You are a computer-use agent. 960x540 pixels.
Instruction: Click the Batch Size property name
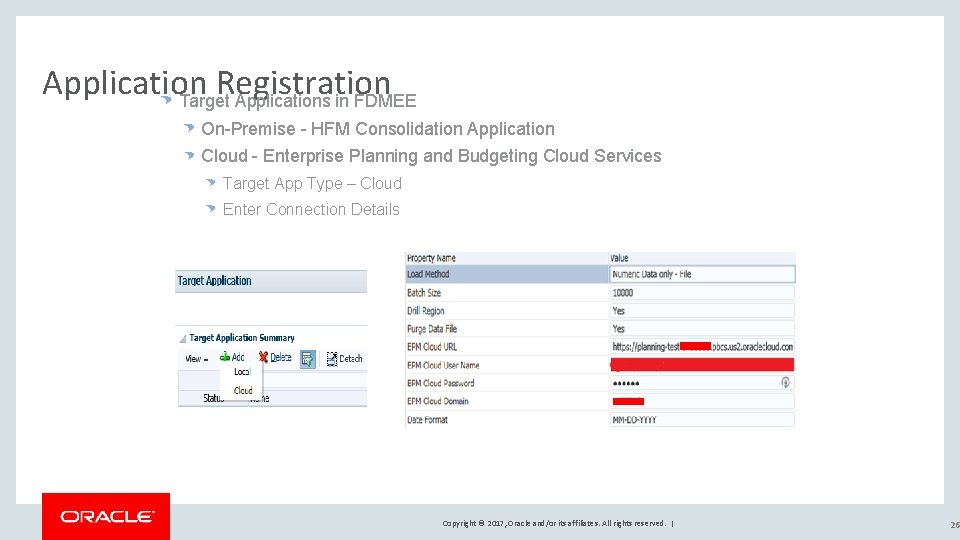tap(424, 293)
